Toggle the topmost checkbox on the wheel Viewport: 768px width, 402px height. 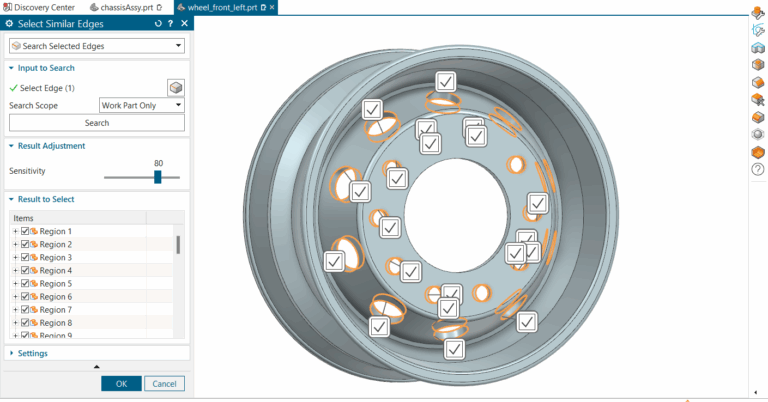(x=445, y=82)
